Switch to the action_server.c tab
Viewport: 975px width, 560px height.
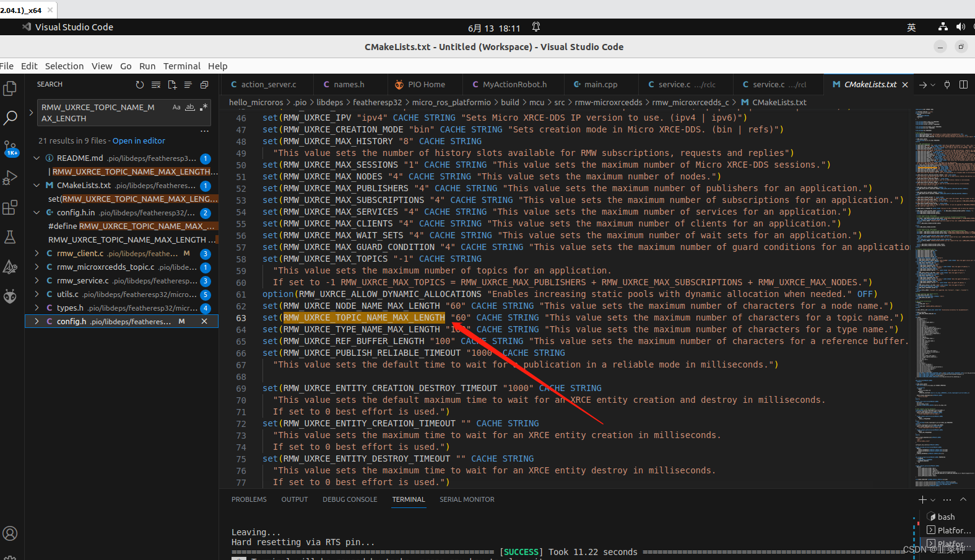268,85
